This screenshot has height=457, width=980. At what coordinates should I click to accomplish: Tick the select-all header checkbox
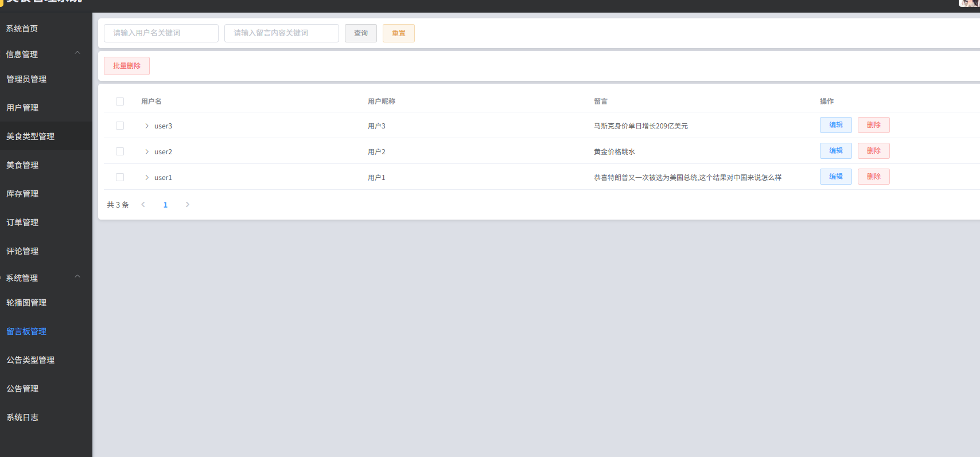[120, 101]
